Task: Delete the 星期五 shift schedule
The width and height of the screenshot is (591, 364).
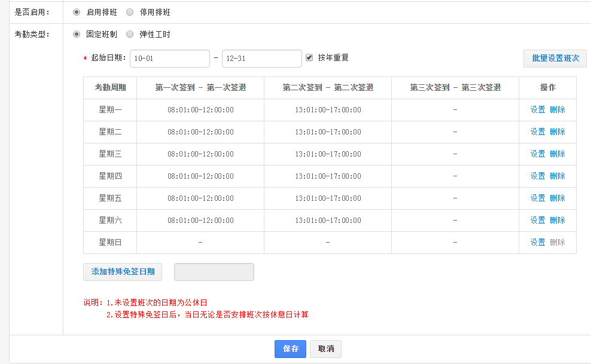Action: [558, 198]
